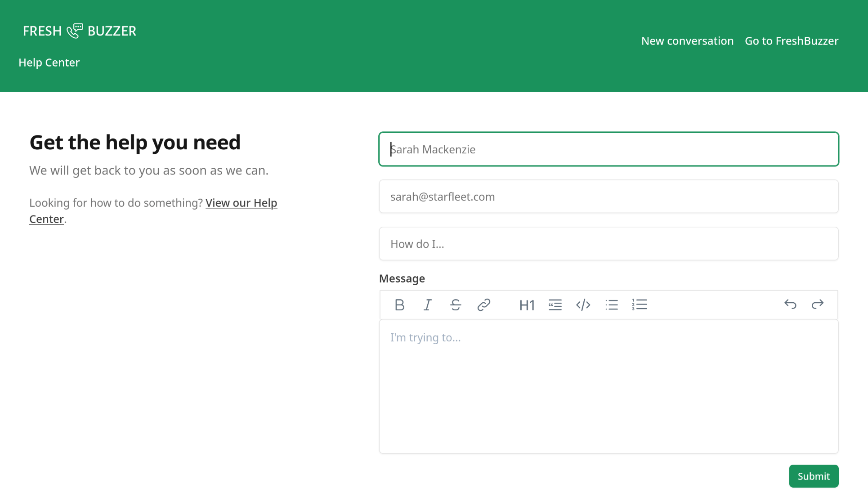Focus the email field with sarah@starfleet.com
Screen dimensions: 868x502
point(608,197)
